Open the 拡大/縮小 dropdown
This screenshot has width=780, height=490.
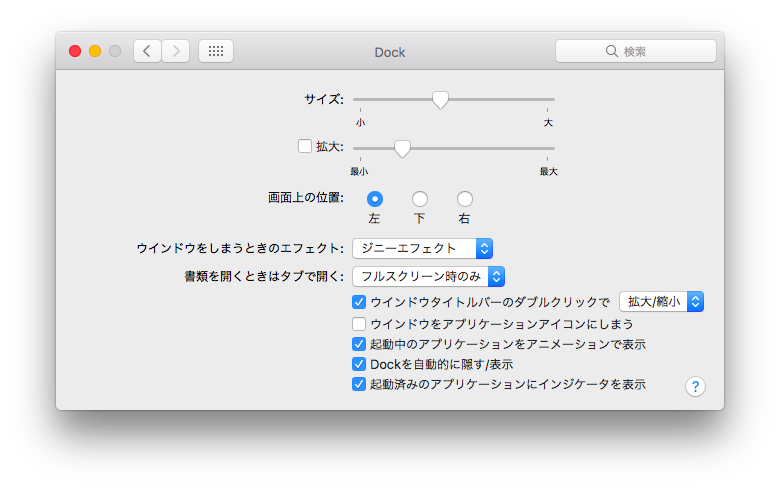tap(661, 301)
